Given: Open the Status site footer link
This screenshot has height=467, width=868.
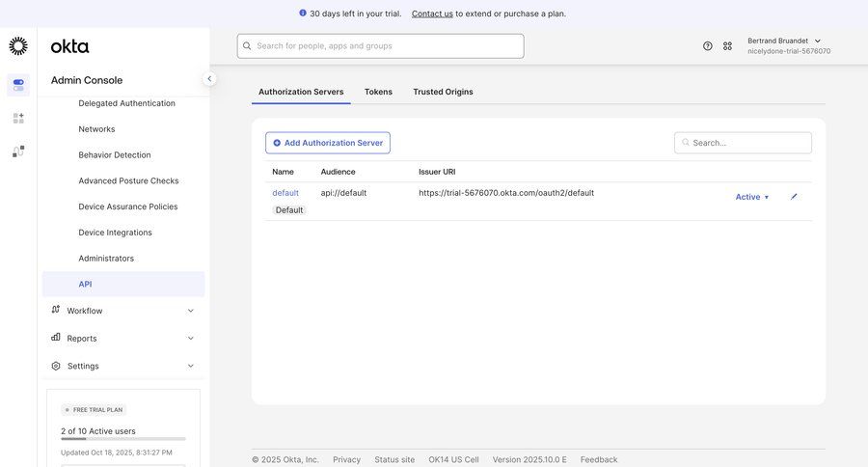Looking at the screenshot, I should pos(394,460).
